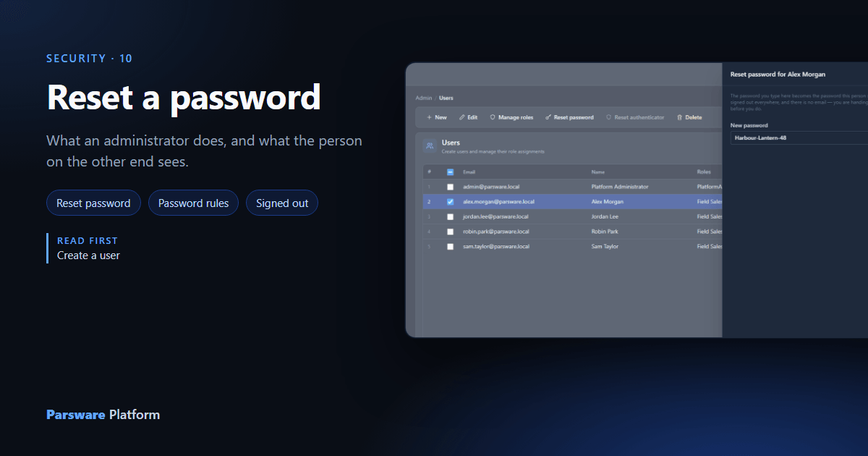Check the box for jordan.lee@parsware.local
This screenshot has width=868, height=456.
(450, 216)
